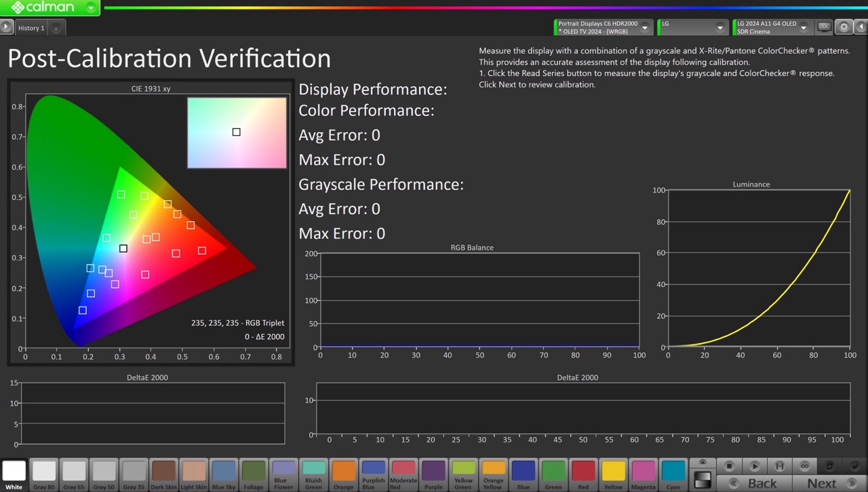The height and width of the screenshot is (492, 868).
Task: Select the Red patch
Action: point(583,474)
